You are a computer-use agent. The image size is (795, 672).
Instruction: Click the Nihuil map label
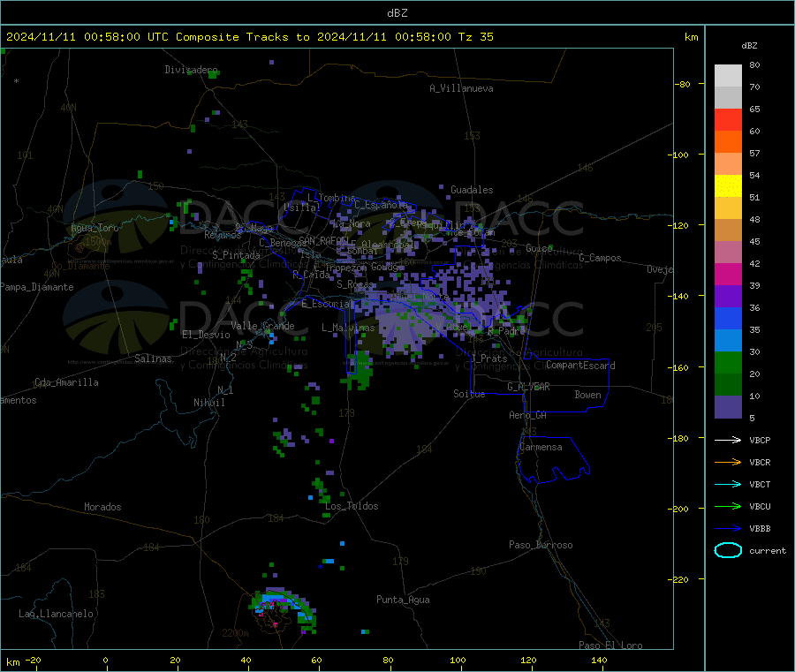pos(208,403)
